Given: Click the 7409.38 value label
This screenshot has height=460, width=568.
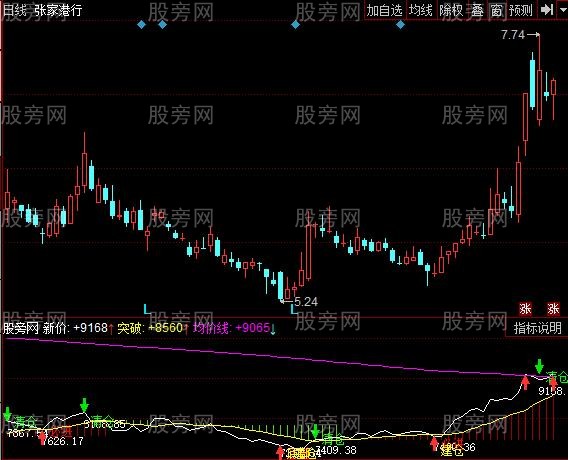Looking at the screenshot, I should tap(337, 450).
